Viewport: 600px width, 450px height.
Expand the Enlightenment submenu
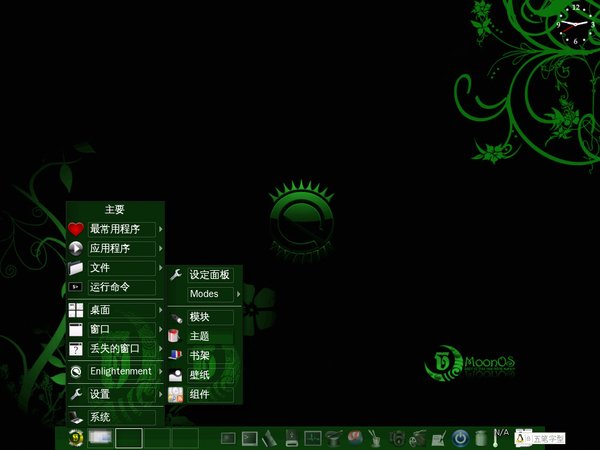point(161,371)
